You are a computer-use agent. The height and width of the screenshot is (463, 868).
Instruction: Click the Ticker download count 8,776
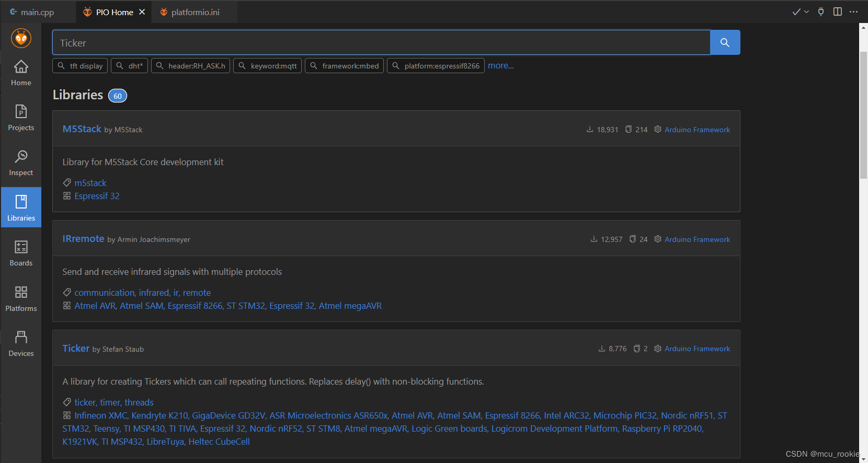click(612, 349)
